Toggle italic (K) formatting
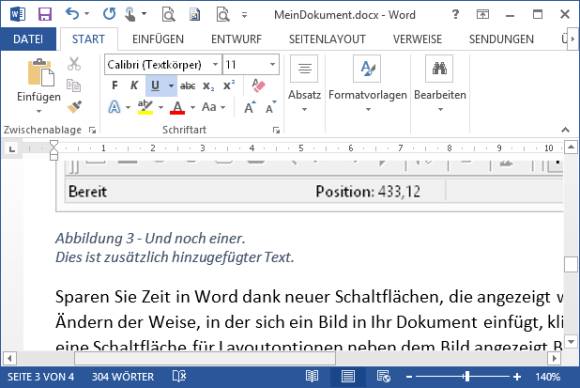This screenshot has width=580, height=388. coord(134,85)
